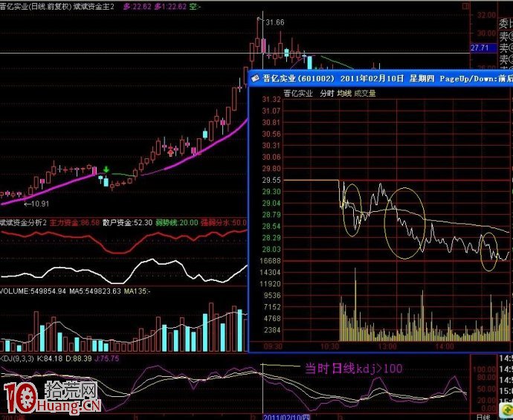
Task: Click the 9536 volume axis label
Action: pos(272,295)
